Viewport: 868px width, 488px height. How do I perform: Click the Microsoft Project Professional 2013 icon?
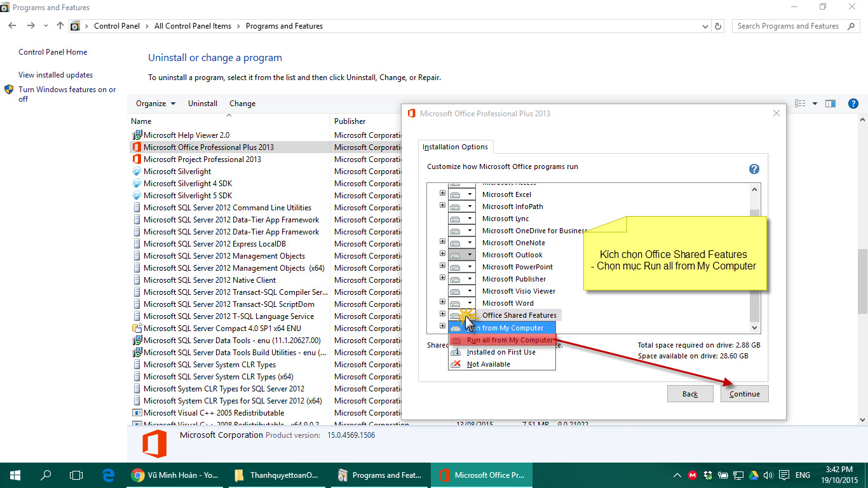tap(137, 159)
